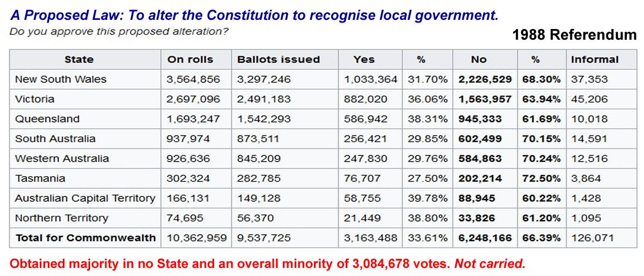Viewport: 644px width, 276px height.
Task: Select the South Australia row label
Action: click(x=55, y=139)
